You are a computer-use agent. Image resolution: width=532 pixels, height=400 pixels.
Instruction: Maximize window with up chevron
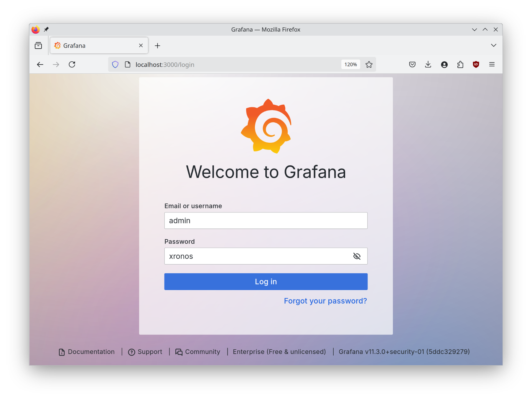pos(485,29)
